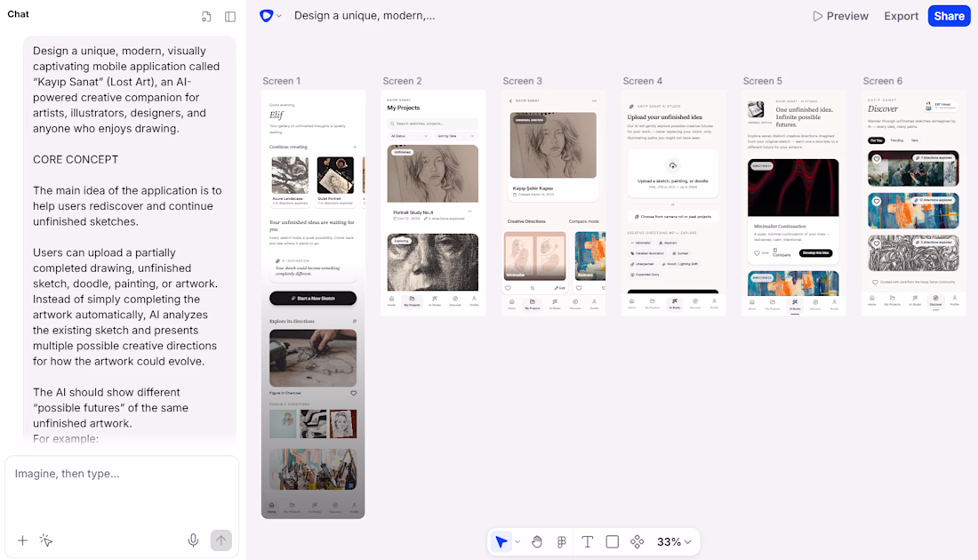Select the Screen 4 frame label
The width and height of the screenshot is (978, 560).
(643, 81)
